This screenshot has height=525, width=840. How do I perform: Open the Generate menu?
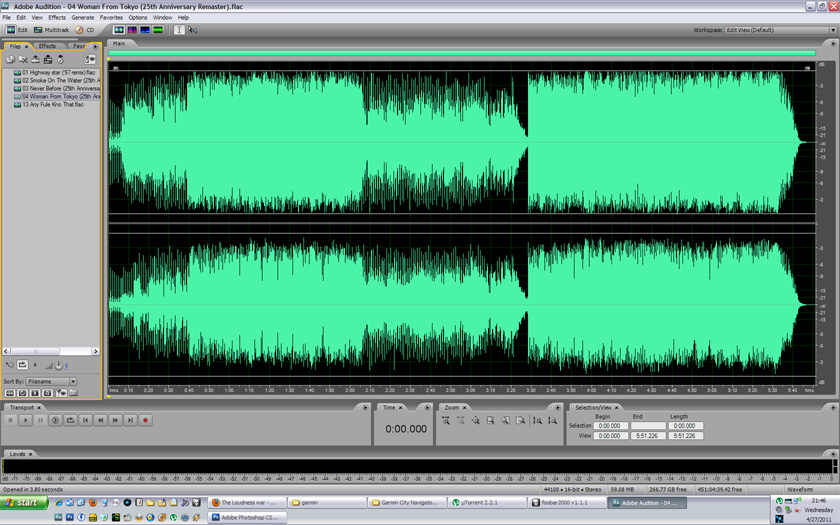click(x=82, y=18)
